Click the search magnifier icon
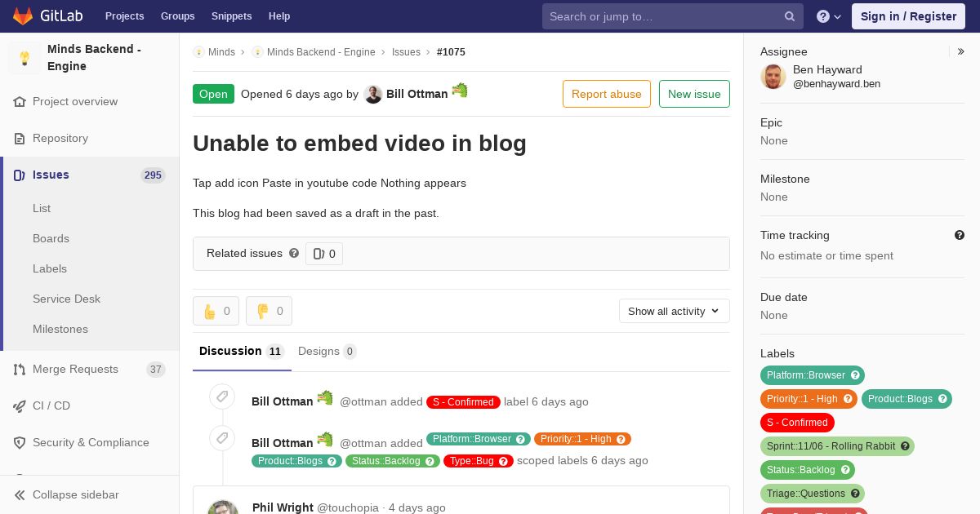980x514 pixels. click(790, 16)
